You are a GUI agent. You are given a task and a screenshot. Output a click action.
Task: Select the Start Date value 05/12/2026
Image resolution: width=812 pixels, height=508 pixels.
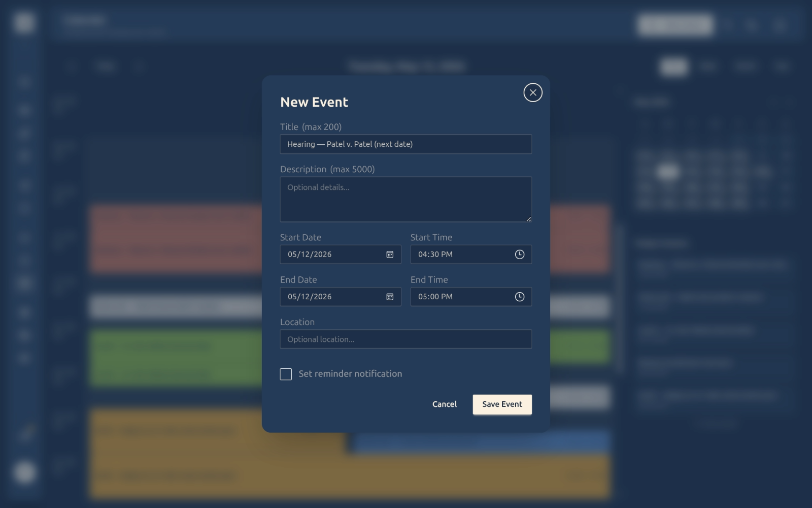coord(310,255)
